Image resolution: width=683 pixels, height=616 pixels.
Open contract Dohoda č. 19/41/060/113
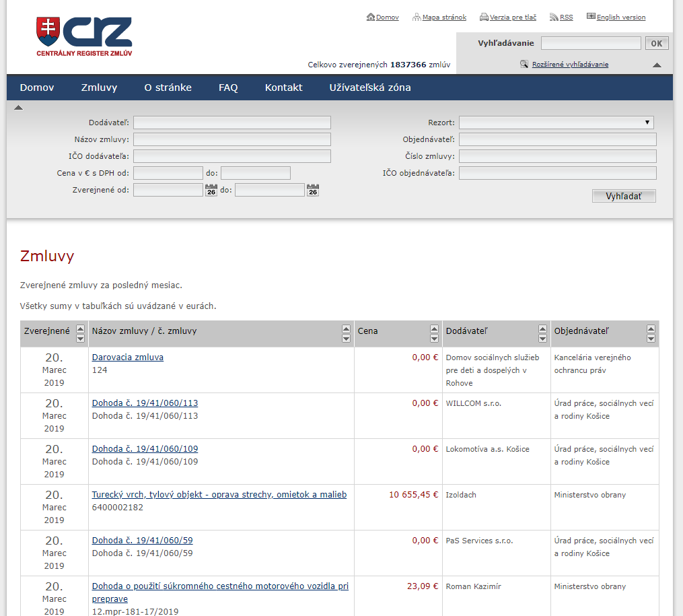tap(145, 403)
